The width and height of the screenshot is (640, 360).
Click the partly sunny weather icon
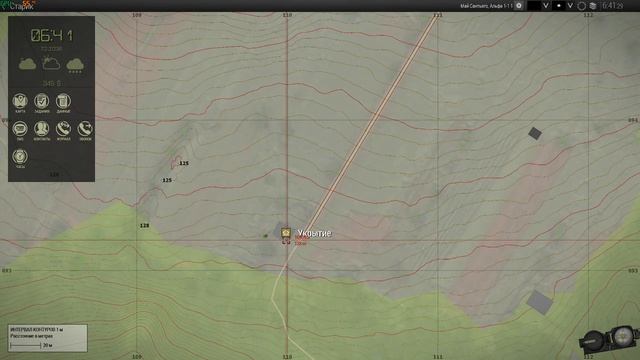51,63
